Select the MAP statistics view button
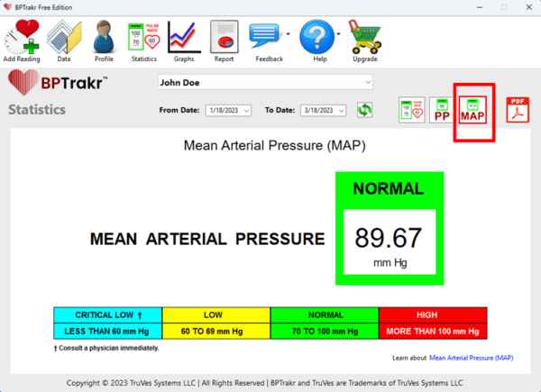This screenshot has height=392, width=541. (x=474, y=111)
